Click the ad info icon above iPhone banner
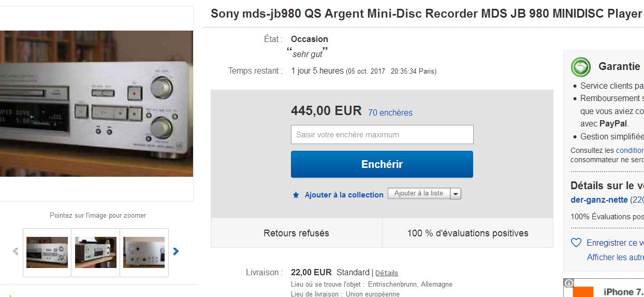Screen dimensions: 644x297 click(568, 283)
